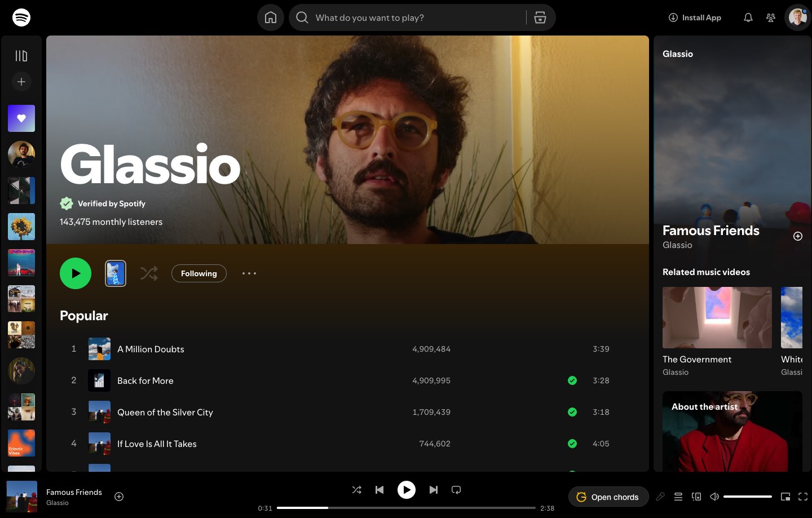Focus the What do you want to play field
This screenshot has width=812, height=518.
(417, 17)
